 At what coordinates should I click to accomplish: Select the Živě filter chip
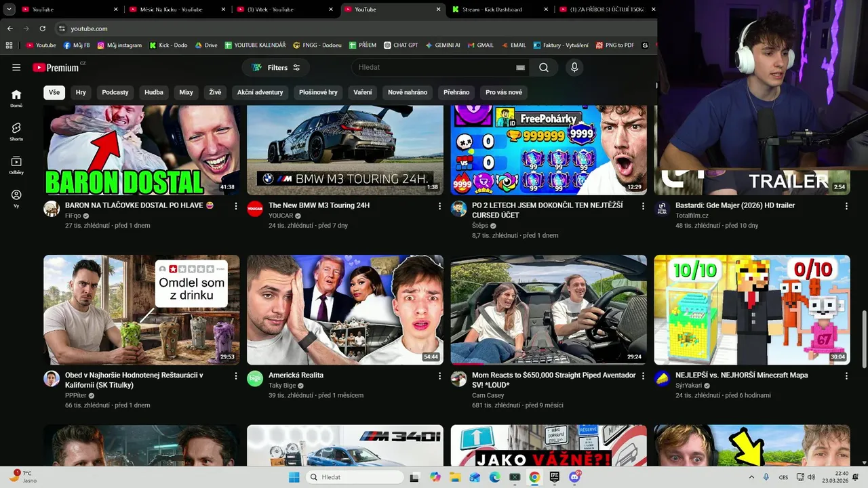(215, 92)
